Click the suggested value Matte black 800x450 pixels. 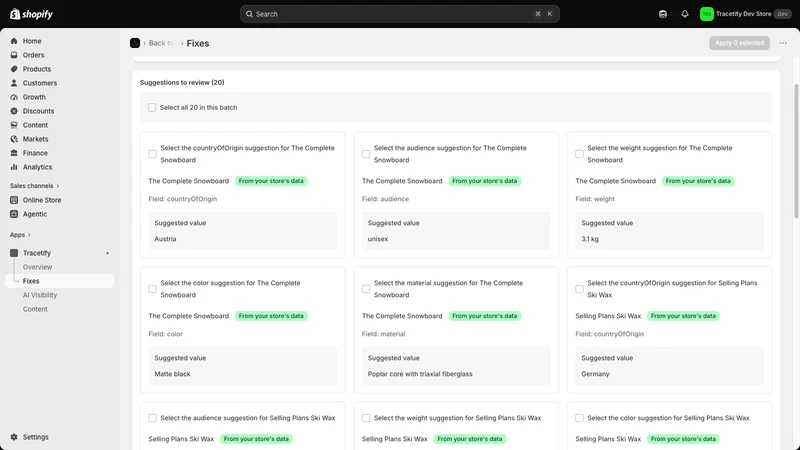point(172,374)
